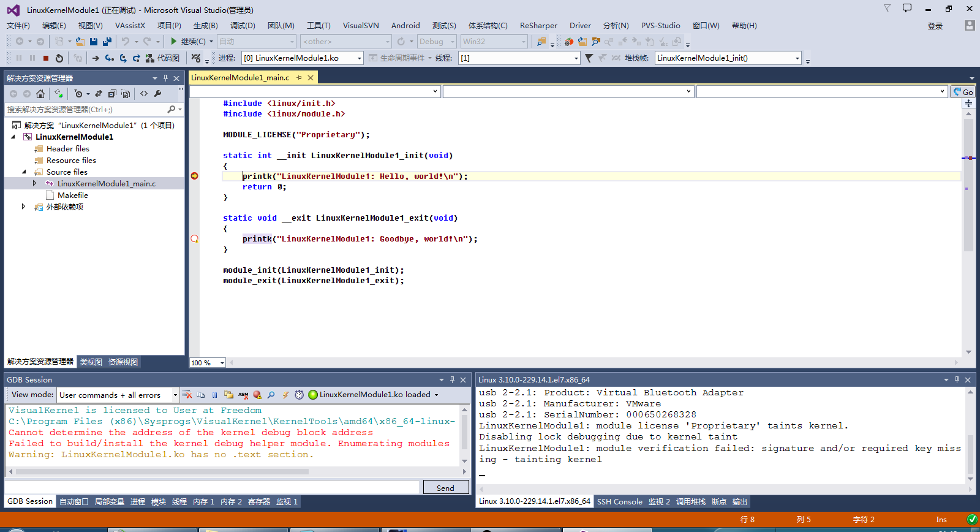Switch to the SSH Console tab
The image size is (980, 532).
point(619,502)
